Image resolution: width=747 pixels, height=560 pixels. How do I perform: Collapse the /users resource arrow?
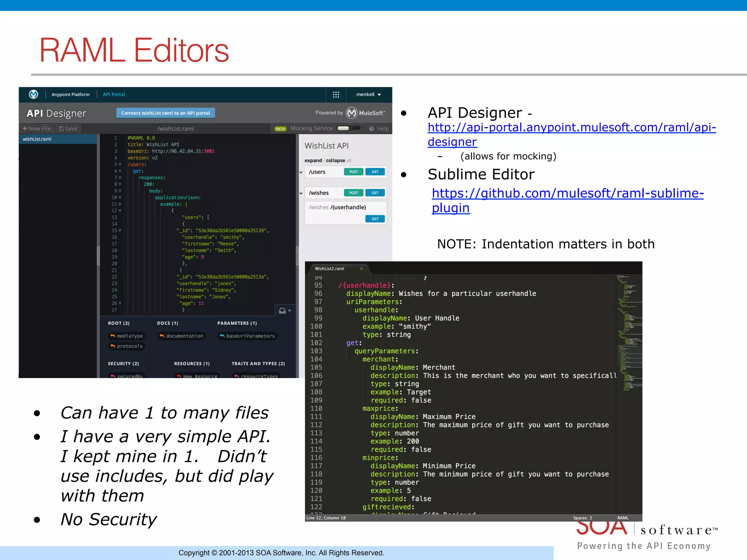coord(301,172)
